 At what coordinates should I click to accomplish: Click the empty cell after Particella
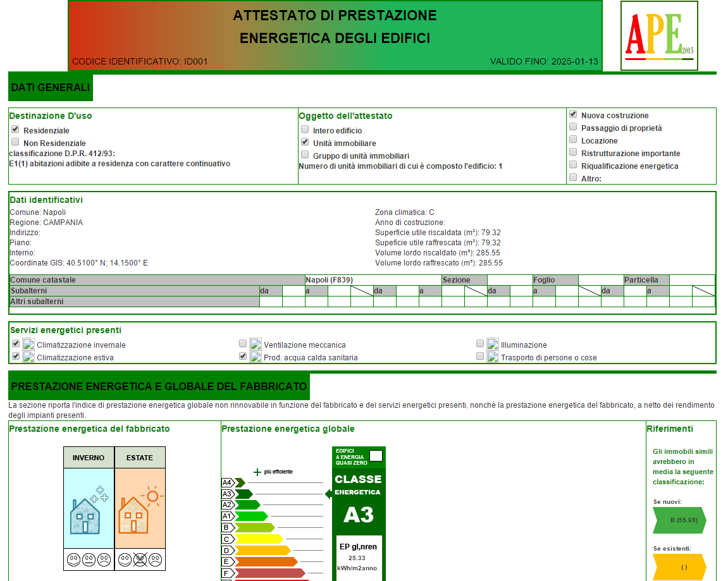click(x=692, y=280)
